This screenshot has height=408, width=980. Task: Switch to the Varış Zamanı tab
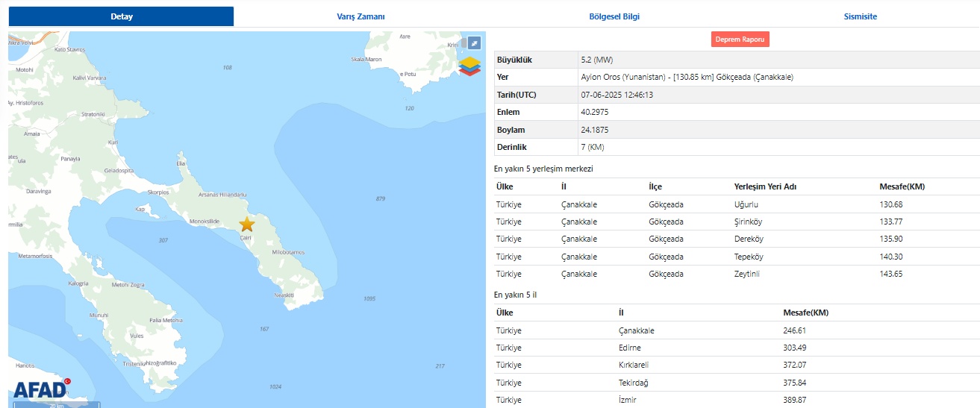coord(361,16)
